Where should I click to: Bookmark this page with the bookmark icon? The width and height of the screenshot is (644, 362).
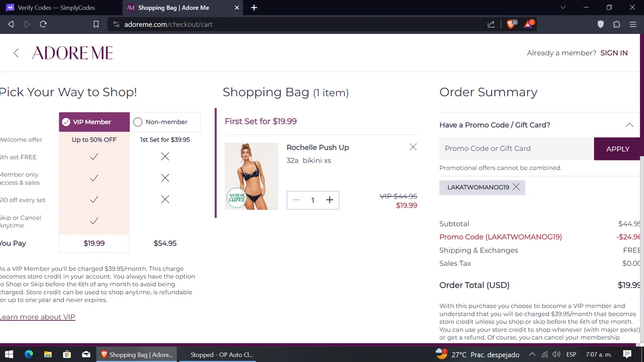click(96, 24)
